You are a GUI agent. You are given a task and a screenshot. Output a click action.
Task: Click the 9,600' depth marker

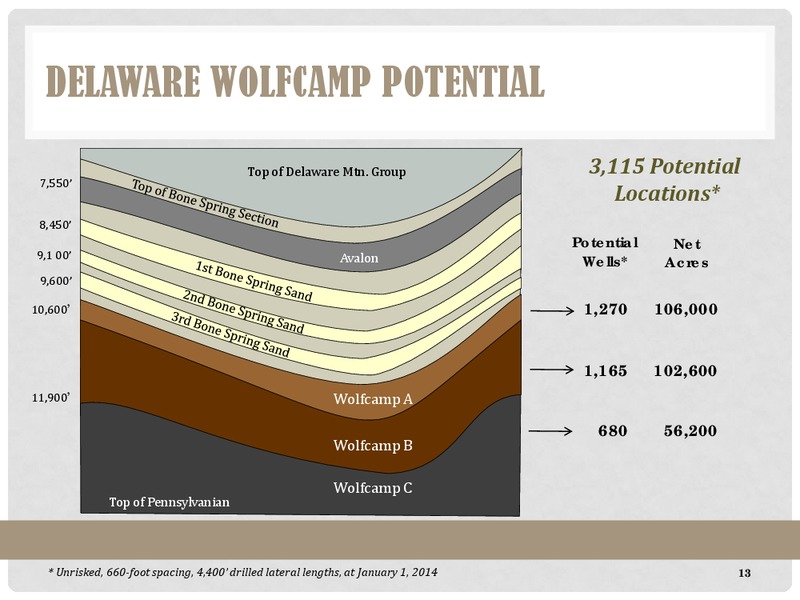pos(56,281)
